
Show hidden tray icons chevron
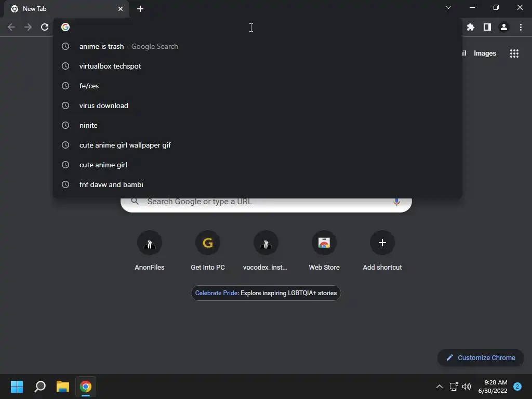click(x=439, y=387)
